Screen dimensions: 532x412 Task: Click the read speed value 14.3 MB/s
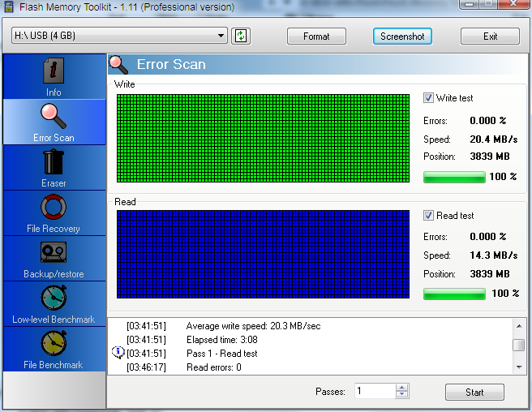494,255
